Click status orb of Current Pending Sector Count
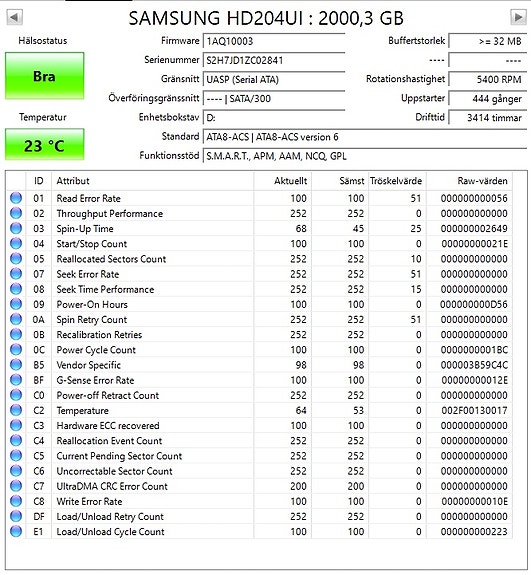The image size is (531, 575). point(16,455)
